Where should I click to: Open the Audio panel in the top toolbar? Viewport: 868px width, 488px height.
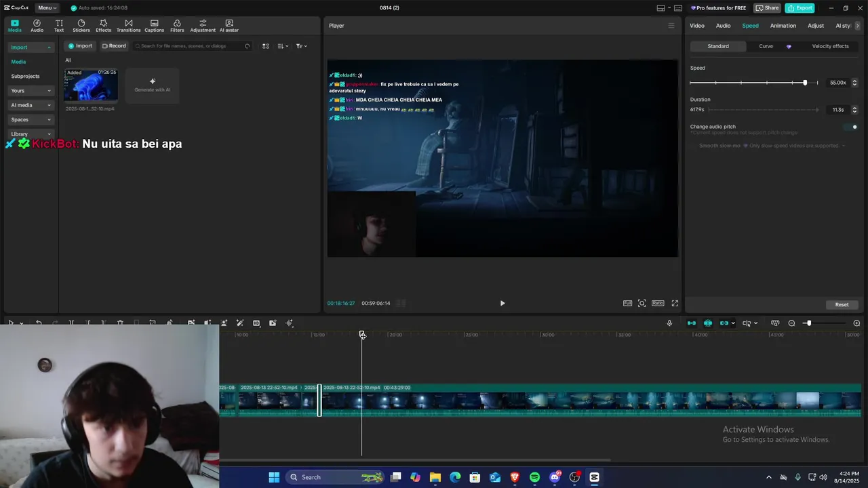point(37,26)
